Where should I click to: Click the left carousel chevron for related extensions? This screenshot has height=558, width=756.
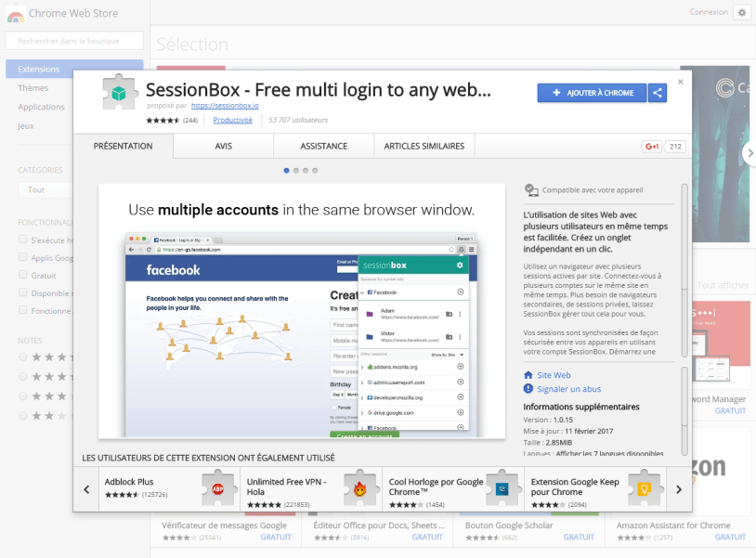pyautogui.click(x=86, y=487)
